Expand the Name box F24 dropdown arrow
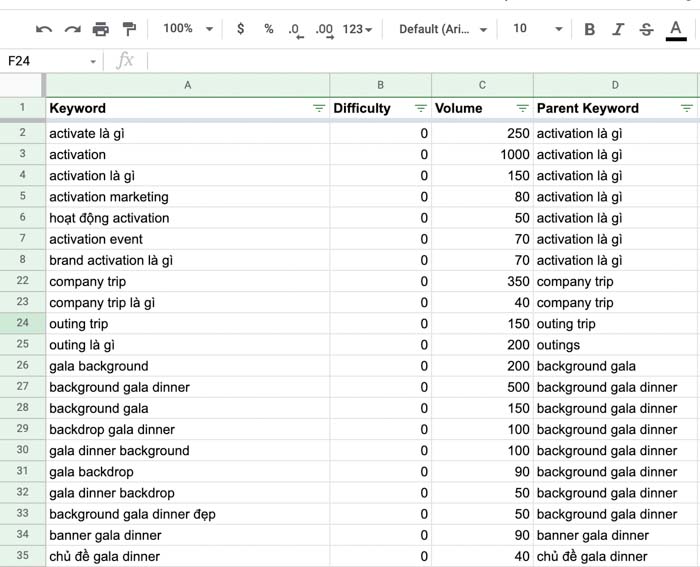This screenshot has height=567, width=700. click(x=93, y=61)
